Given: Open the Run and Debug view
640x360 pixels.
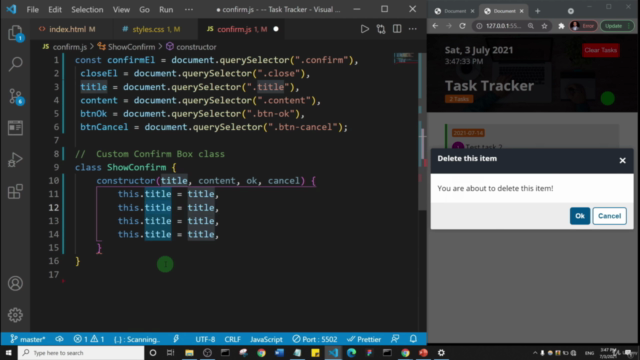Looking at the screenshot, I should click(15, 160).
